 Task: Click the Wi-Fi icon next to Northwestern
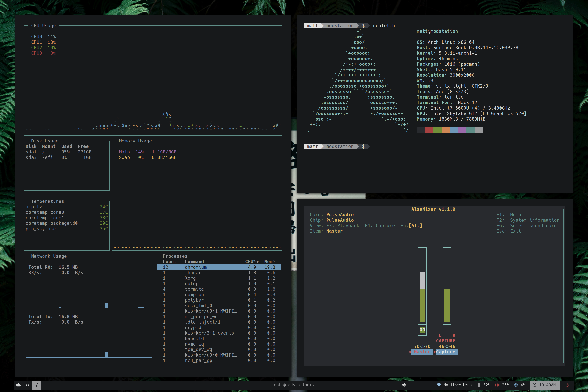[439, 385]
